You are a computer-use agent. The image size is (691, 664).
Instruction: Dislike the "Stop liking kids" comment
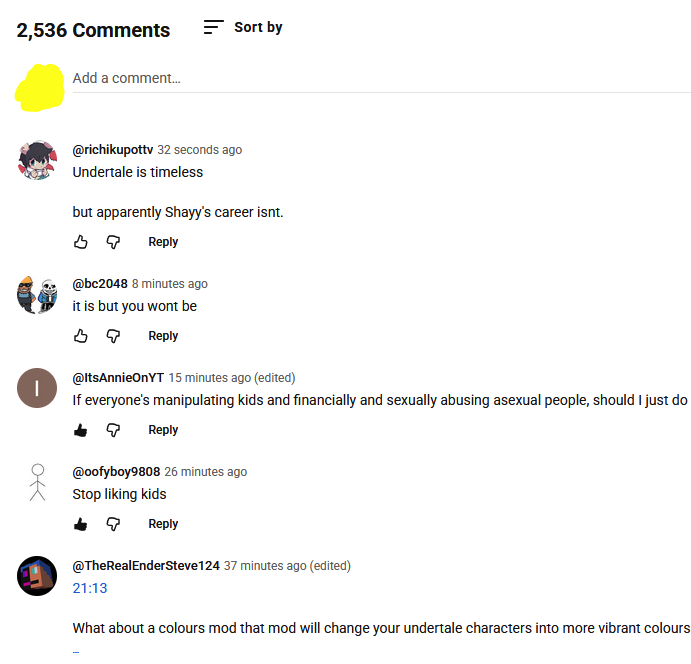point(113,524)
